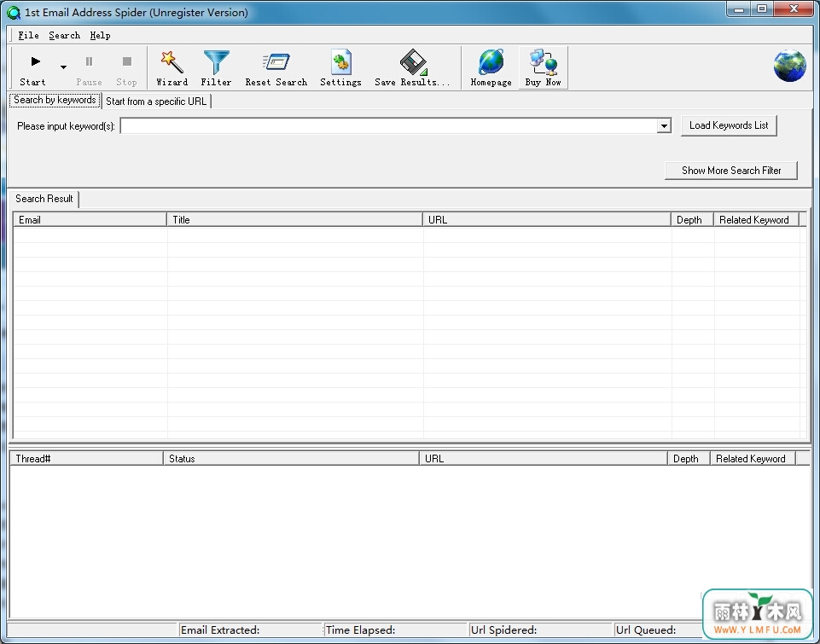Click the Depth header in the thread list

689,458
